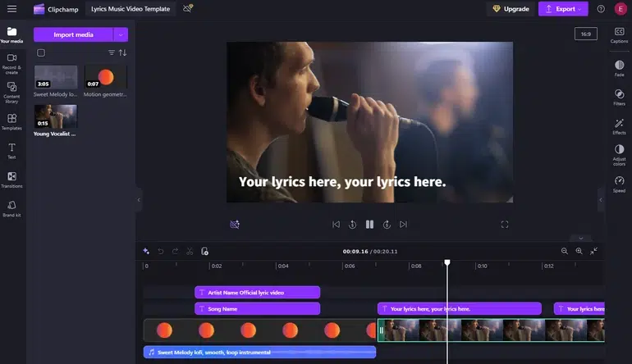Image resolution: width=632 pixels, height=364 pixels.
Task: Select the Motion geometric media thumbnail
Action: [x=106, y=77]
